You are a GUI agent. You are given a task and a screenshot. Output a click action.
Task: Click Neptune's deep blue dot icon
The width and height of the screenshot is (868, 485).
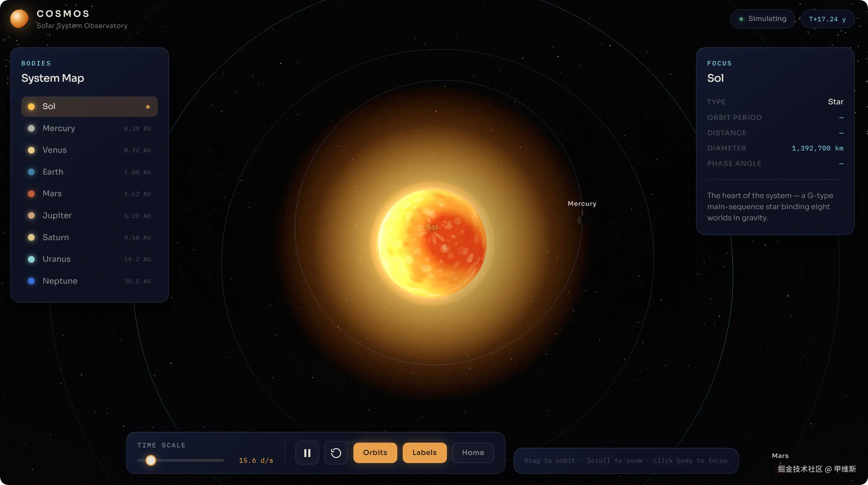click(x=31, y=281)
